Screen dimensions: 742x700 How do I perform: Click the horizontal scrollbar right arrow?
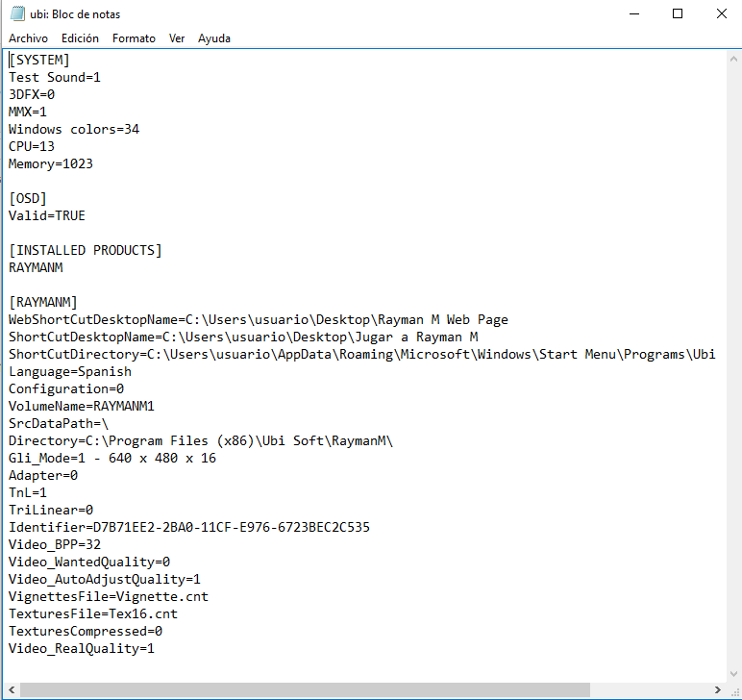[718, 689]
